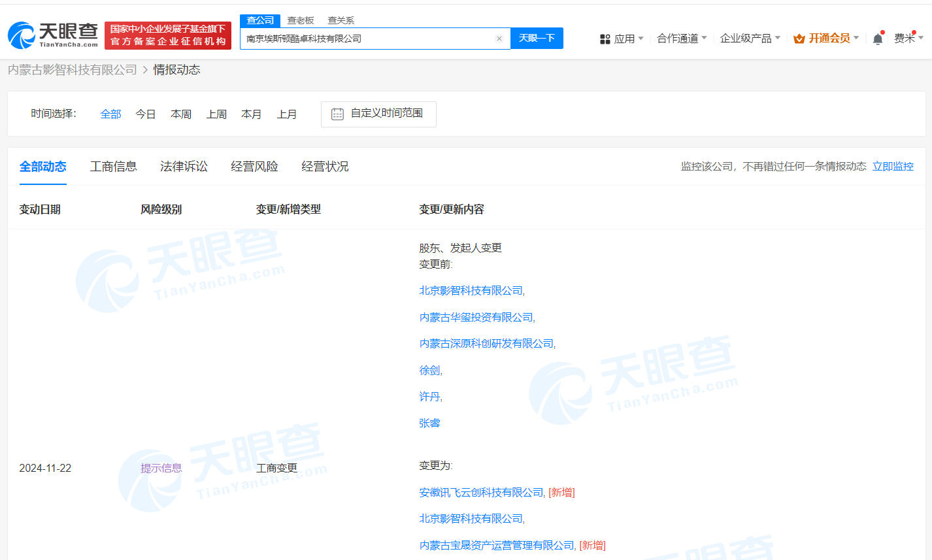
Task: Click the 变更/更新内容 column header
Action: point(452,209)
